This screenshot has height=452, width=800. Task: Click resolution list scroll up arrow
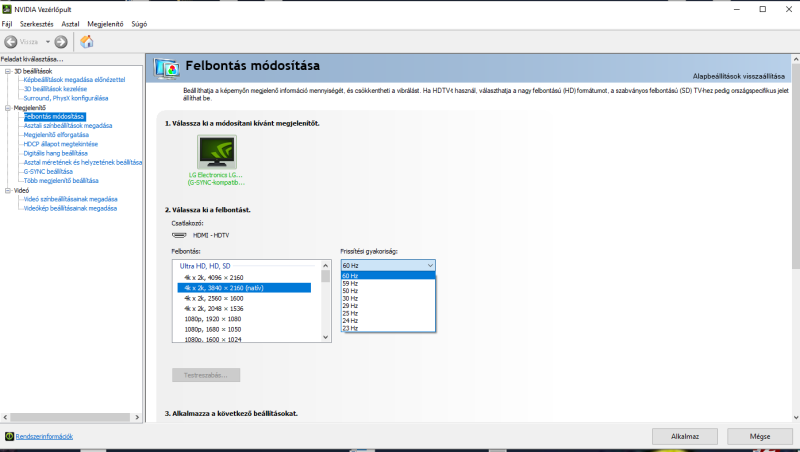click(x=326, y=265)
